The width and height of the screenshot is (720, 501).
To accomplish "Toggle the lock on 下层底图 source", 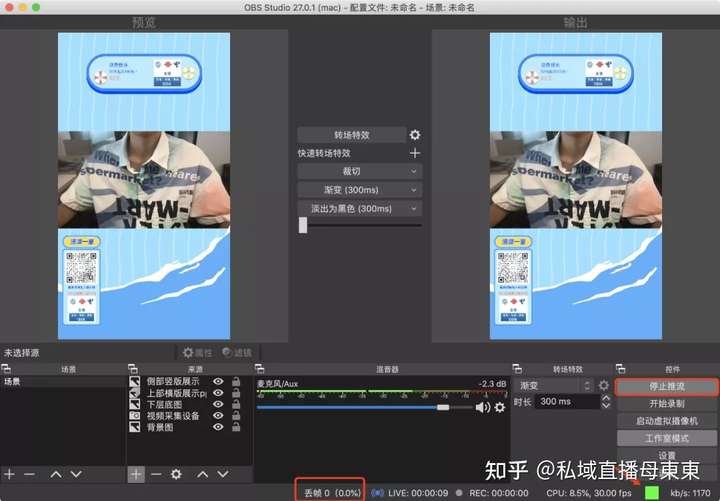I will [x=236, y=404].
